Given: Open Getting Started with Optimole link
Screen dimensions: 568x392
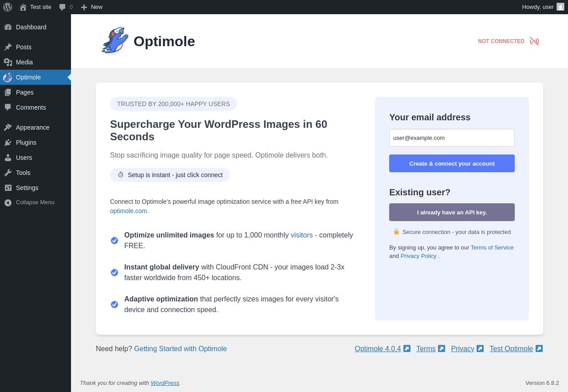Looking at the screenshot, I should (x=180, y=349).
